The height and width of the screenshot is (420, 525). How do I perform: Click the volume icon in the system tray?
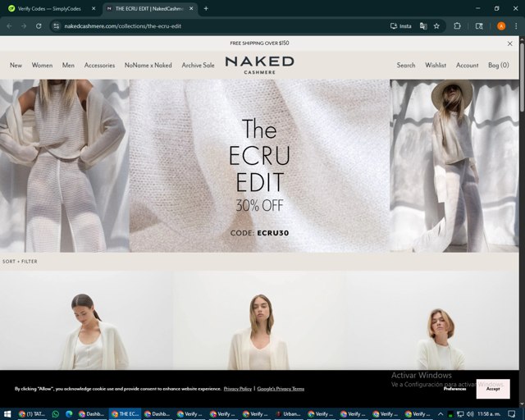(470, 414)
